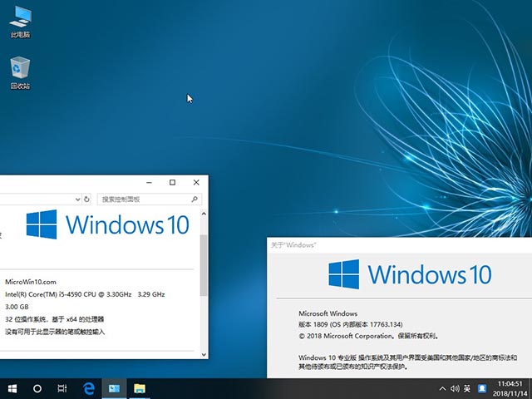This screenshot has height=399, width=532.
Task: Open the volume speaker icon in tray
Action: (x=455, y=389)
